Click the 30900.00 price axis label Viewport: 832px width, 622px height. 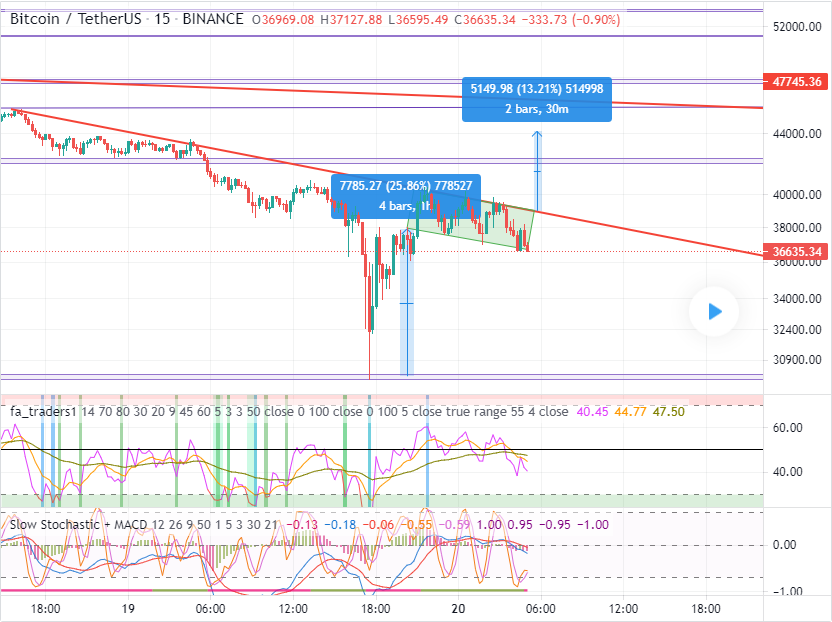(797, 360)
